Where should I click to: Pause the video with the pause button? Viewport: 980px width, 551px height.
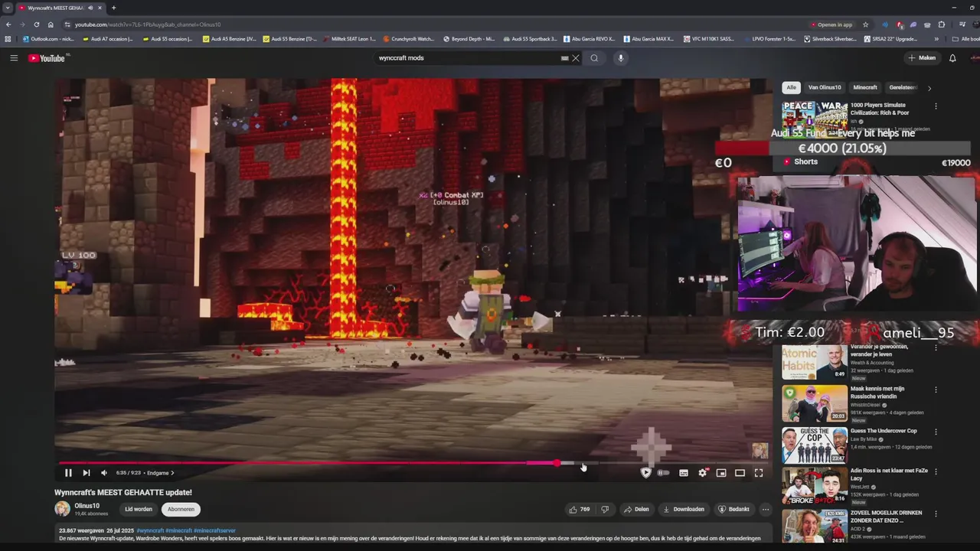pos(68,473)
